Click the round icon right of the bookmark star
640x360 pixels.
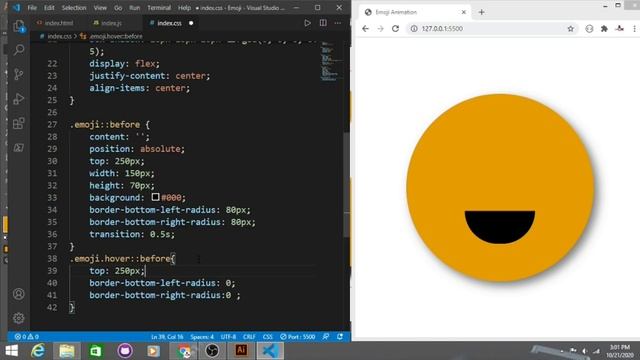[x=589, y=29]
